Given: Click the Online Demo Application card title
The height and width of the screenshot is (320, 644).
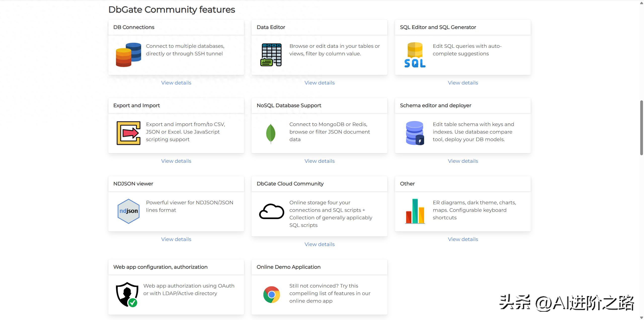Looking at the screenshot, I should pos(289,267).
